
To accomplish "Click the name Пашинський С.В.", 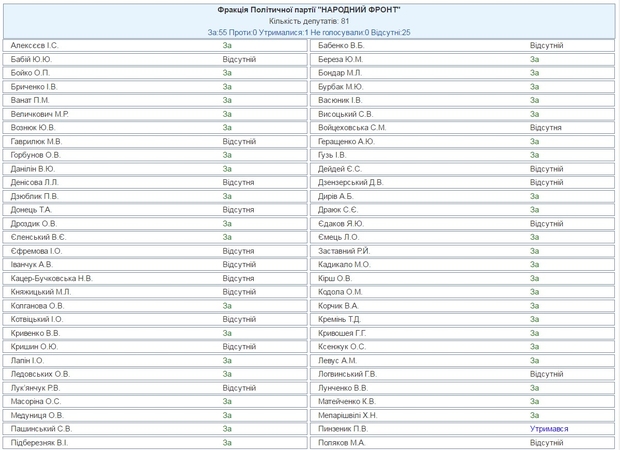I will [42, 428].
